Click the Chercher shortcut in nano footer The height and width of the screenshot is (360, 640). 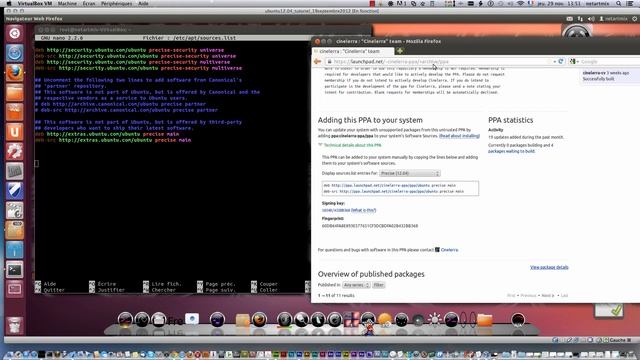click(163, 290)
